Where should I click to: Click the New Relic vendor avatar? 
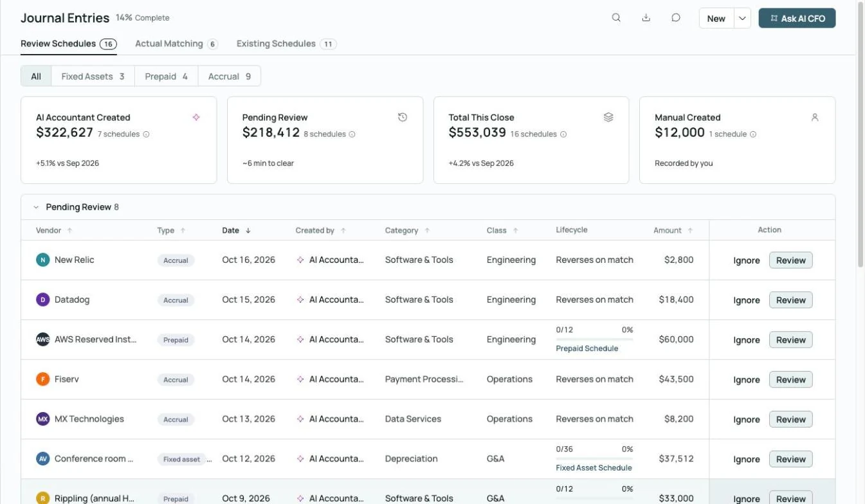[x=43, y=260]
